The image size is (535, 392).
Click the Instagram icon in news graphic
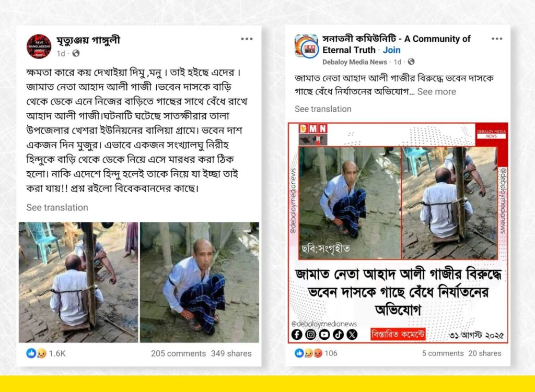pos(310,335)
